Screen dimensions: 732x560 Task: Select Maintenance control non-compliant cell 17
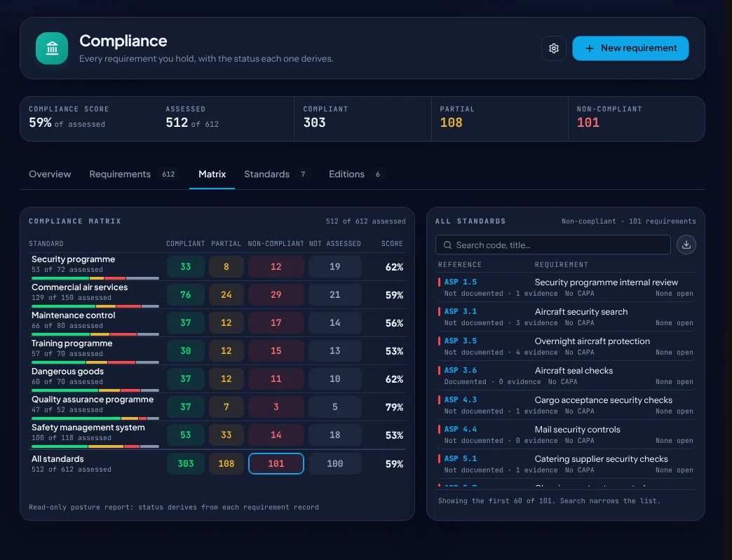[x=276, y=322]
